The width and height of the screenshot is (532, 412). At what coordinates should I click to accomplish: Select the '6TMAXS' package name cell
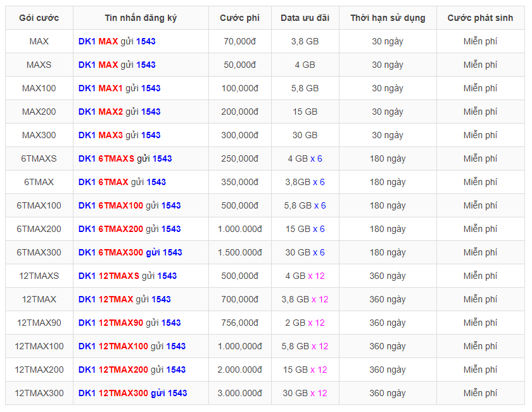(39, 158)
